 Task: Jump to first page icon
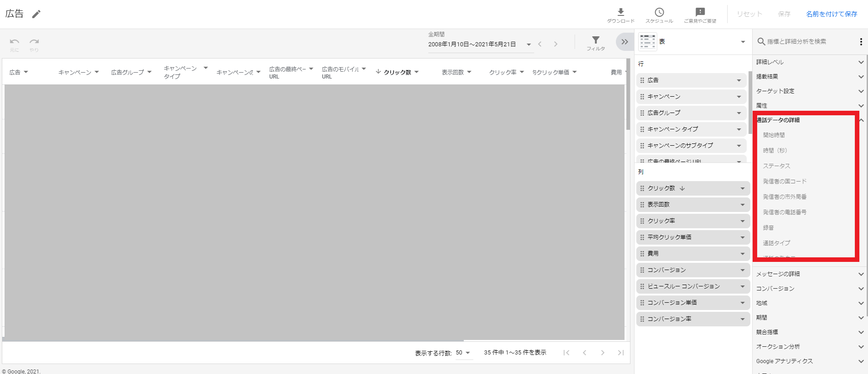coord(566,353)
